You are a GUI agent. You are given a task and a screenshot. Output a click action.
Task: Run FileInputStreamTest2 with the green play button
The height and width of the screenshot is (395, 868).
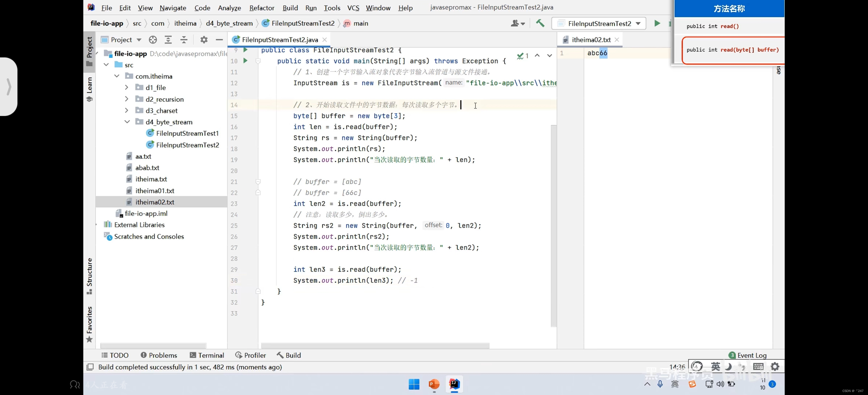tap(657, 23)
